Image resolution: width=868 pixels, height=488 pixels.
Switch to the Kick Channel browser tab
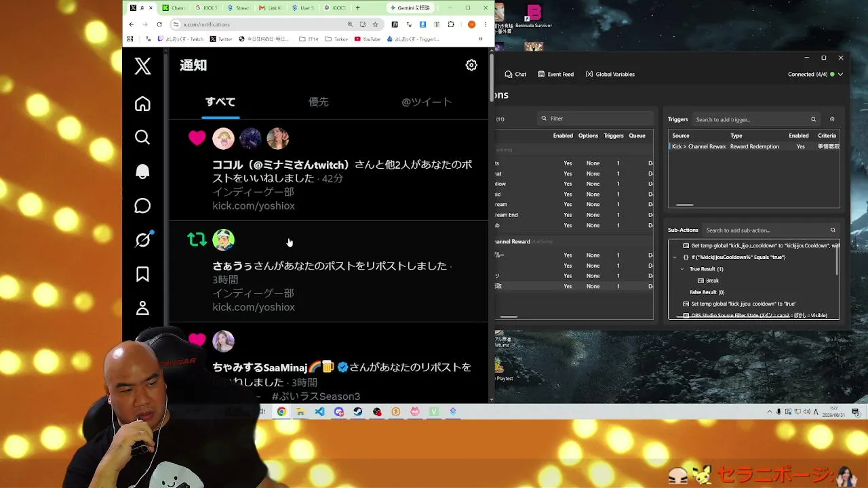click(x=174, y=8)
